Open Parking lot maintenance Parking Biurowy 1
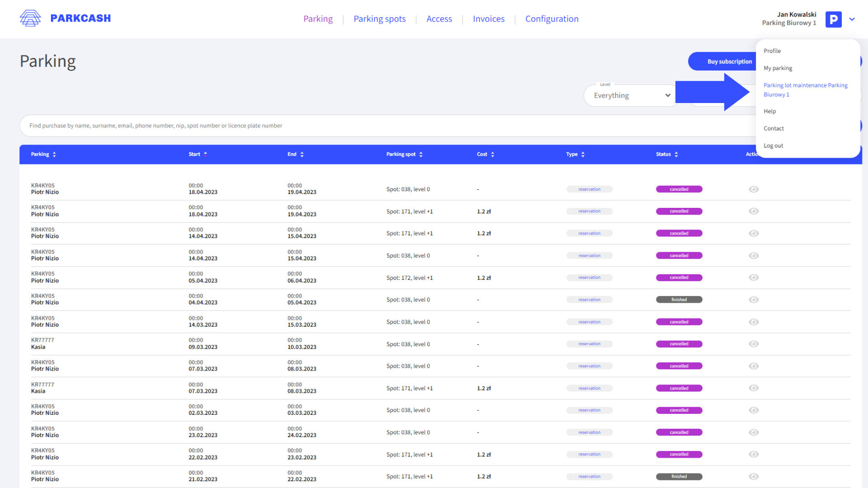The image size is (868, 488). point(805,90)
